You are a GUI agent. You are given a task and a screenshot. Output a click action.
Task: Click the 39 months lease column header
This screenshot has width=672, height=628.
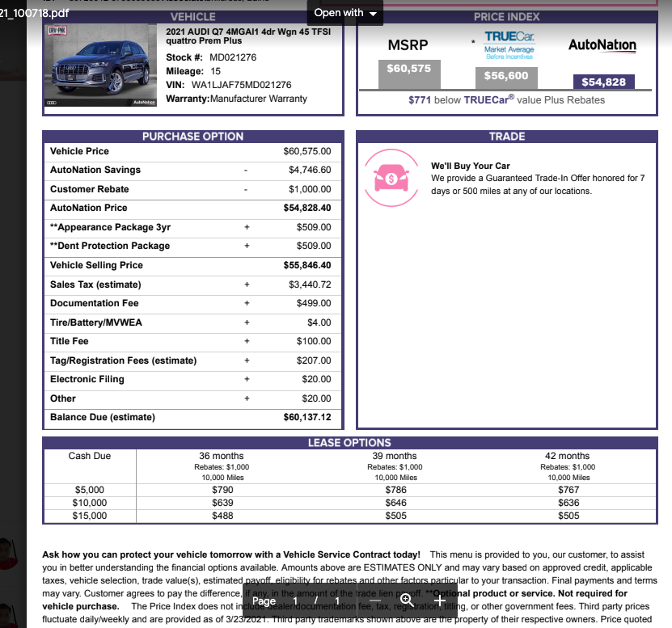395,456
